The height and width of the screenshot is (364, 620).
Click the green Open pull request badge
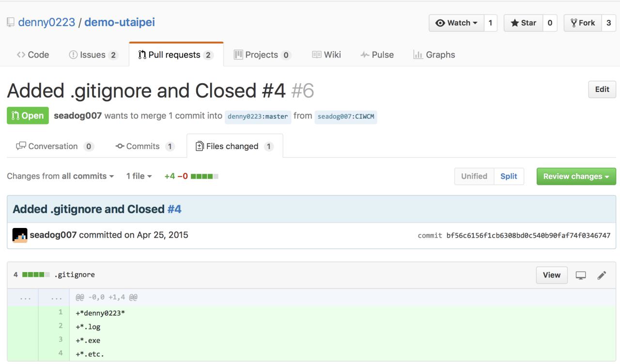28,116
